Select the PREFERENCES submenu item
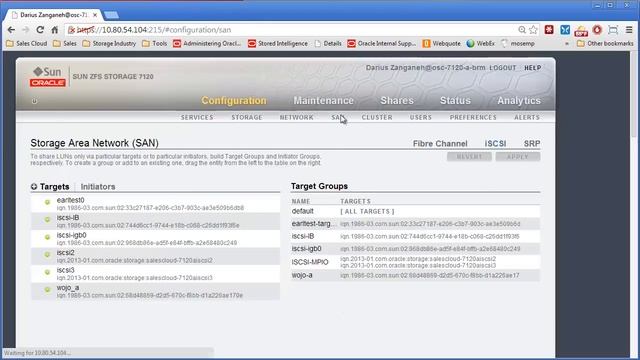 click(473, 117)
